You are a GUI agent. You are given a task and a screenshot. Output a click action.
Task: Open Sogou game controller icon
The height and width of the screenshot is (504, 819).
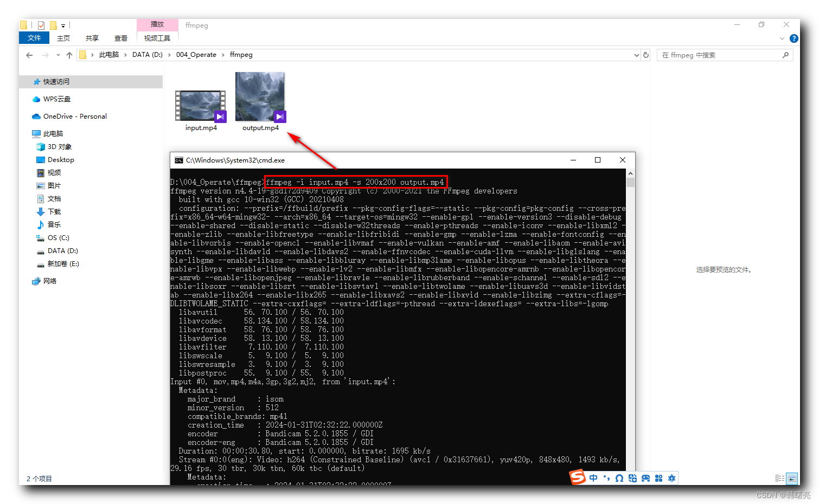[645, 478]
